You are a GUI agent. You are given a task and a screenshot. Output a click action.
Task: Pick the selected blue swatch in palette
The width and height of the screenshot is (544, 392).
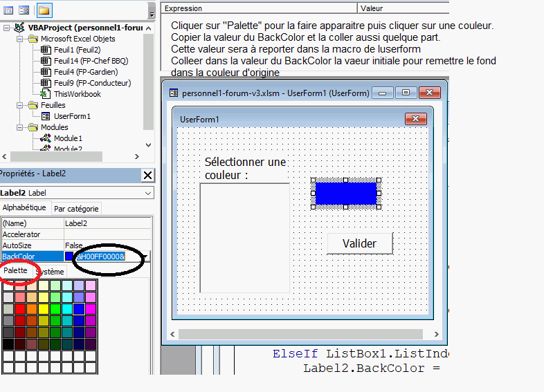click(79, 309)
